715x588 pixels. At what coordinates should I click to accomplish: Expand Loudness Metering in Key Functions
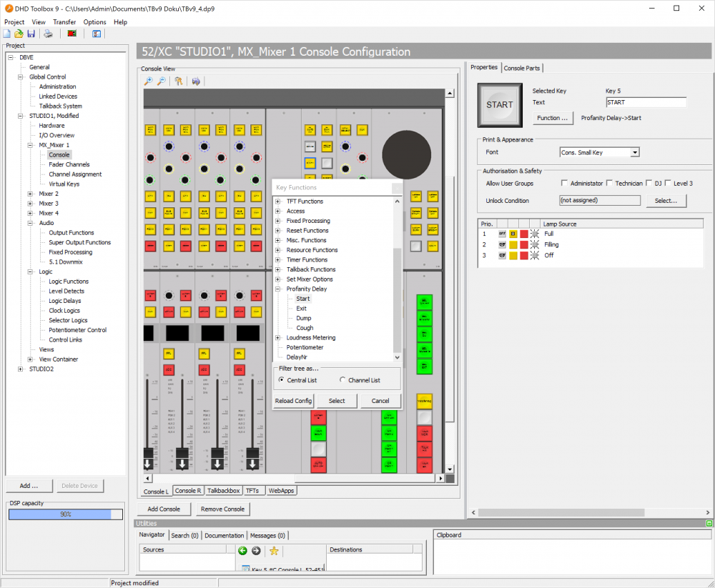(279, 337)
